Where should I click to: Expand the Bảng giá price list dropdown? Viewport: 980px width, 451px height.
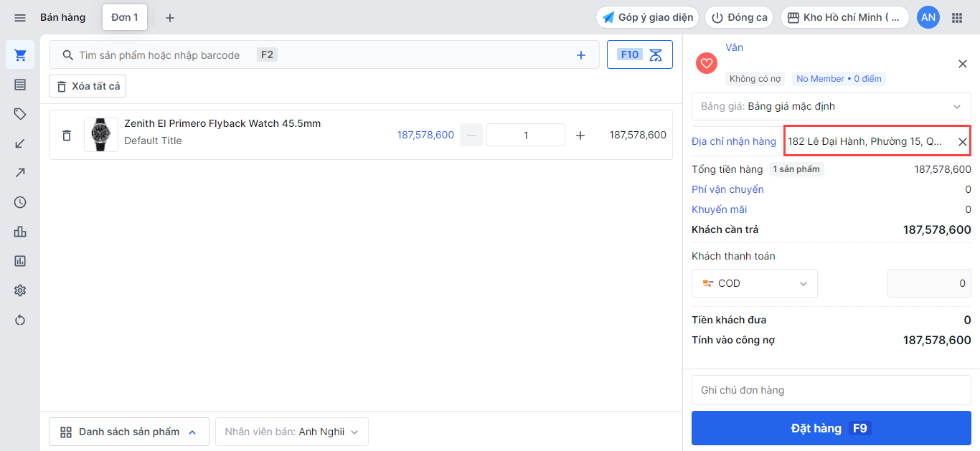click(831, 106)
